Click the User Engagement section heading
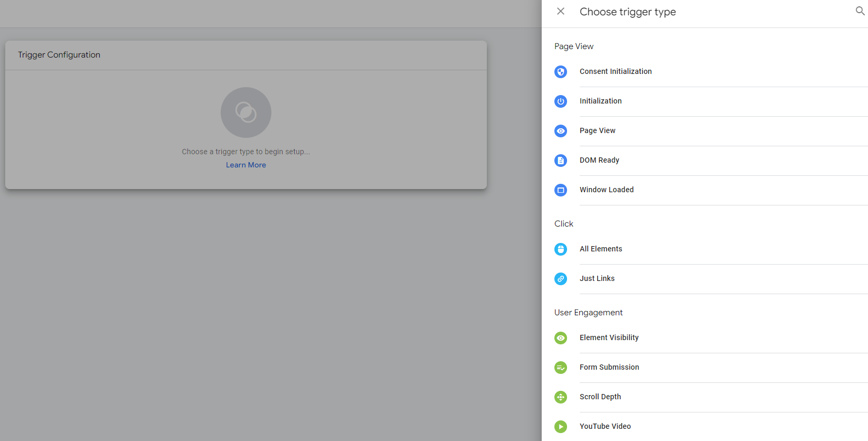Viewport: 868px width, 441px height. (589, 313)
